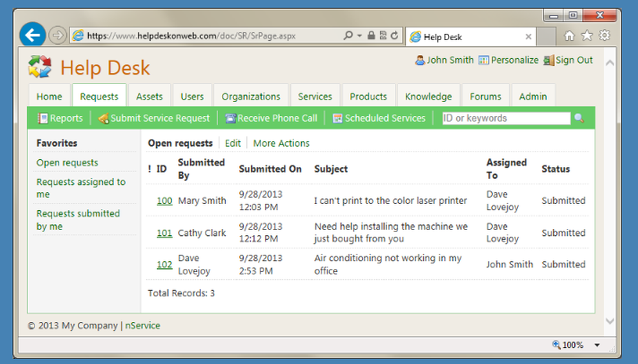Click the John Smith profile link
638x364 pixels.
(450, 60)
